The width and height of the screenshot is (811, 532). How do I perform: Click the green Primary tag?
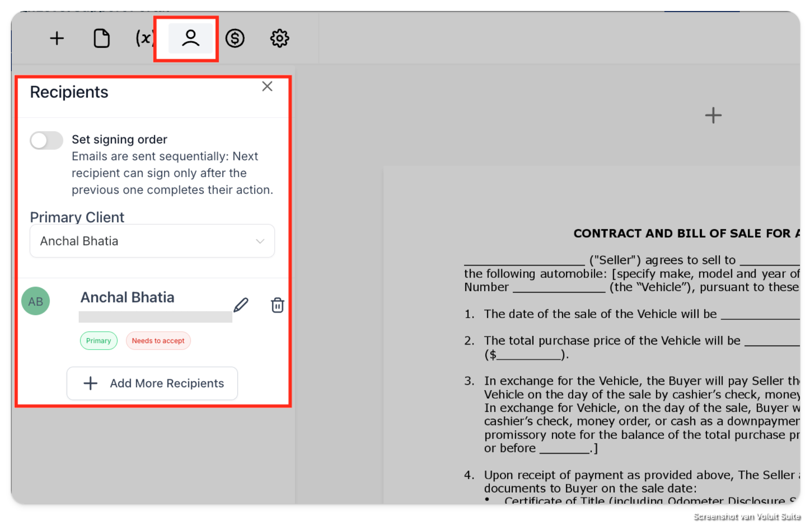(99, 341)
